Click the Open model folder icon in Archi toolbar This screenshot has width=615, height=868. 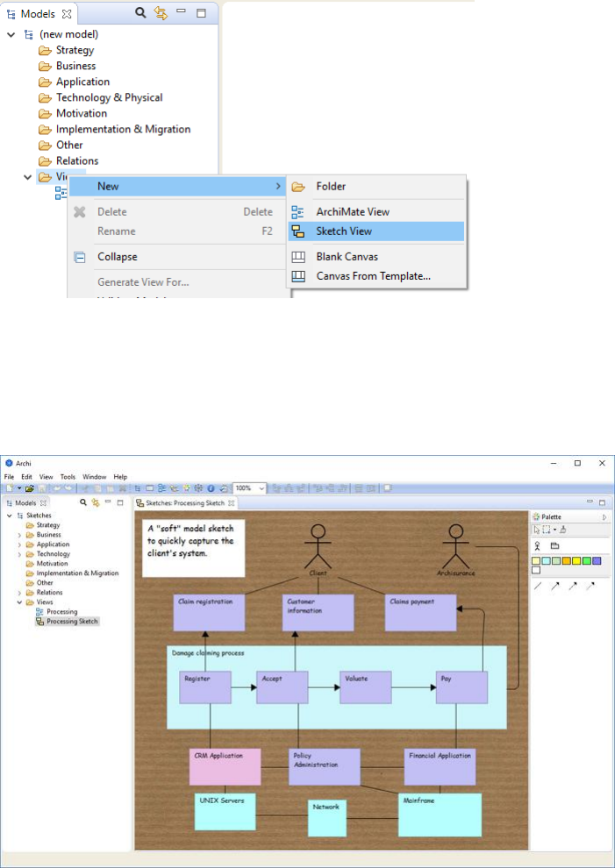pyautogui.click(x=29, y=488)
